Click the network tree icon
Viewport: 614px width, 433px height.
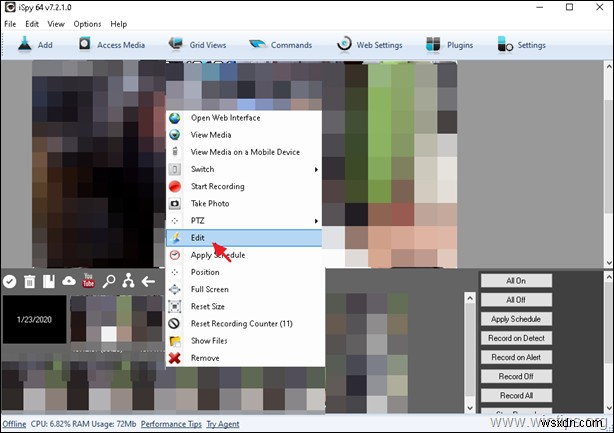tap(128, 281)
